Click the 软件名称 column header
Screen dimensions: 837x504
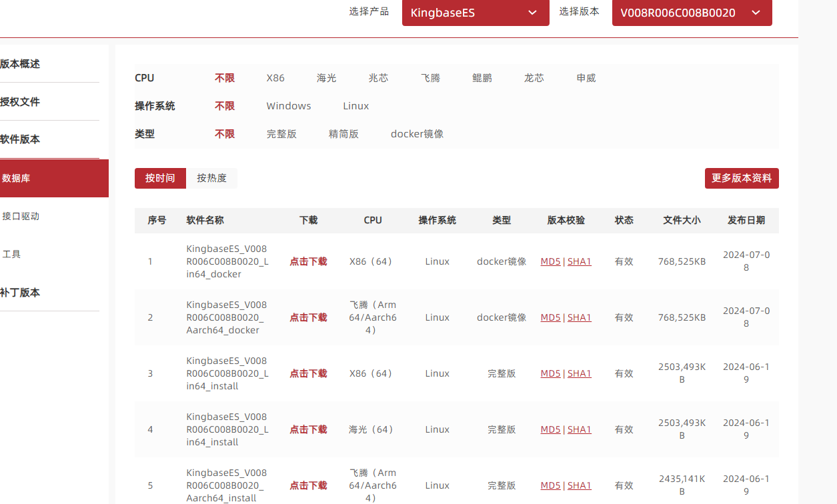(205, 220)
